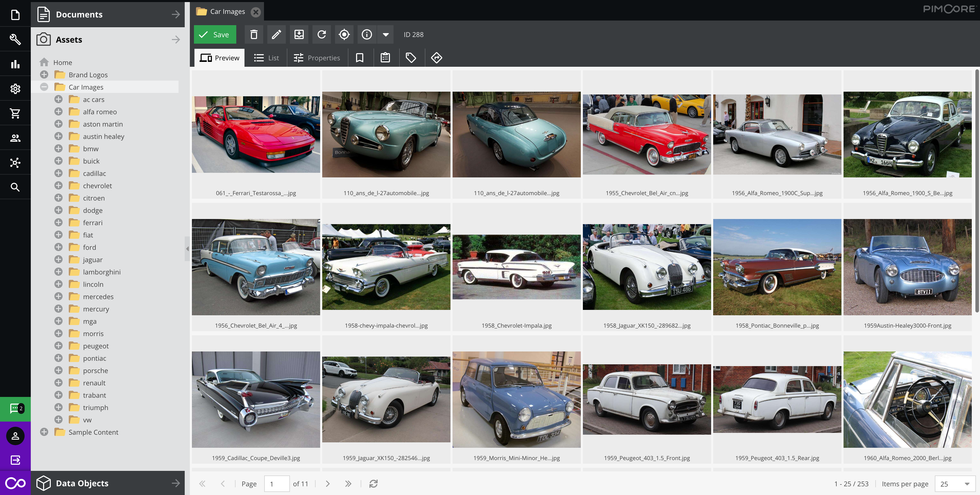Open the e-commerce cart icon in sidebar

tap(15, 113)
